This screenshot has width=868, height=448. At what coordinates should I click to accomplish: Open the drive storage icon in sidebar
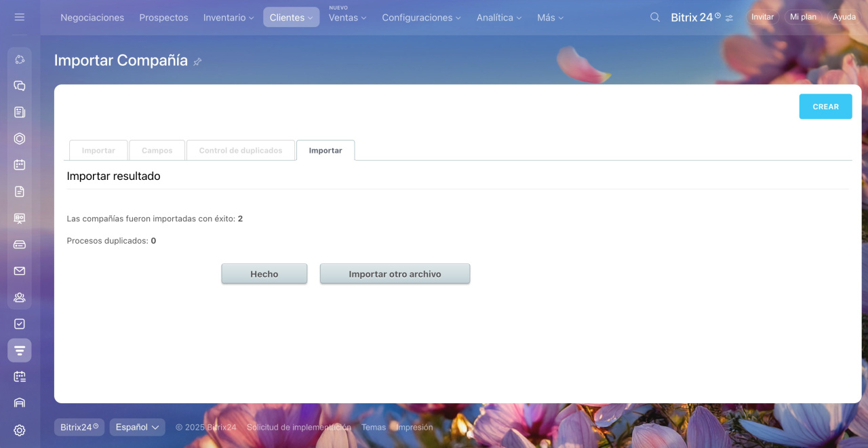tap(20, 244)
